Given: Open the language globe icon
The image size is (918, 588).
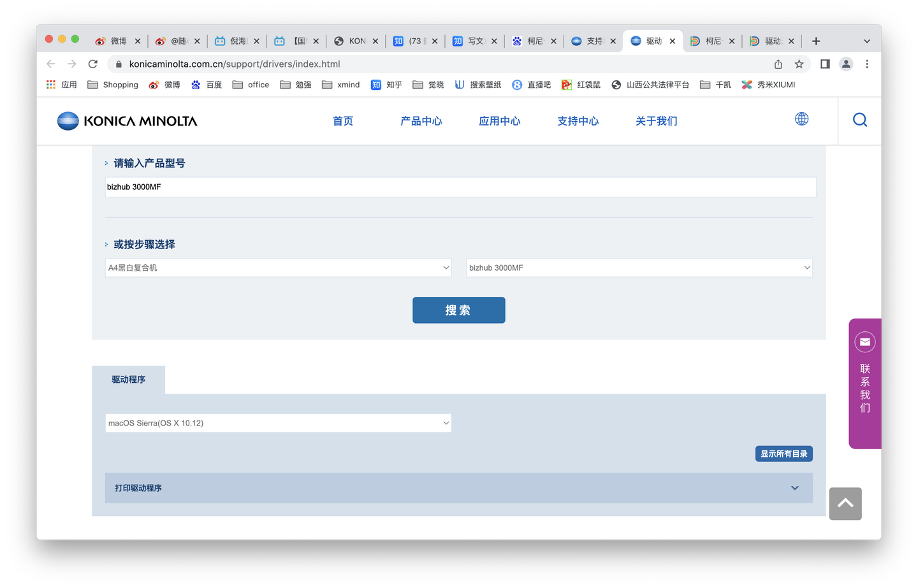Looking at the screenshot, I should (801, 119).
